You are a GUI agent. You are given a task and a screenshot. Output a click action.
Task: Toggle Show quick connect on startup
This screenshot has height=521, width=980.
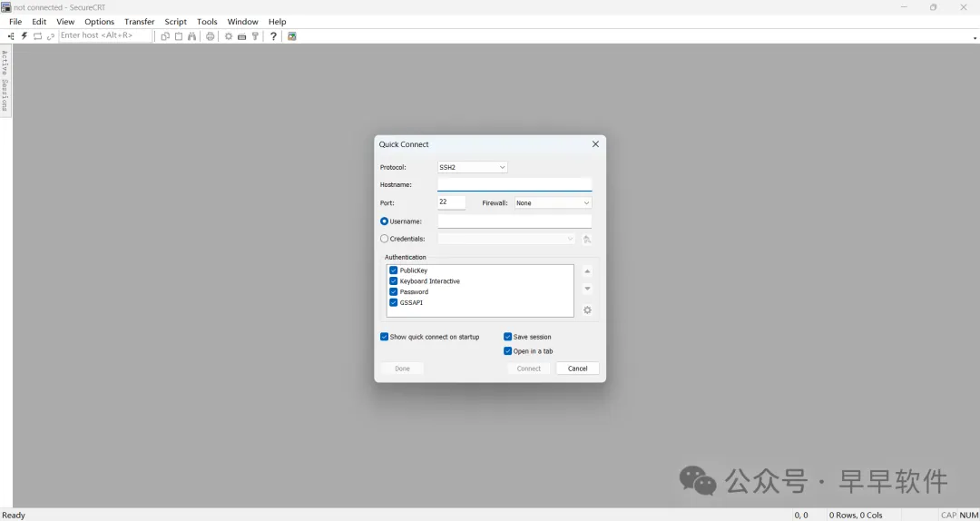pyautogui.click(x=385, y=337)
